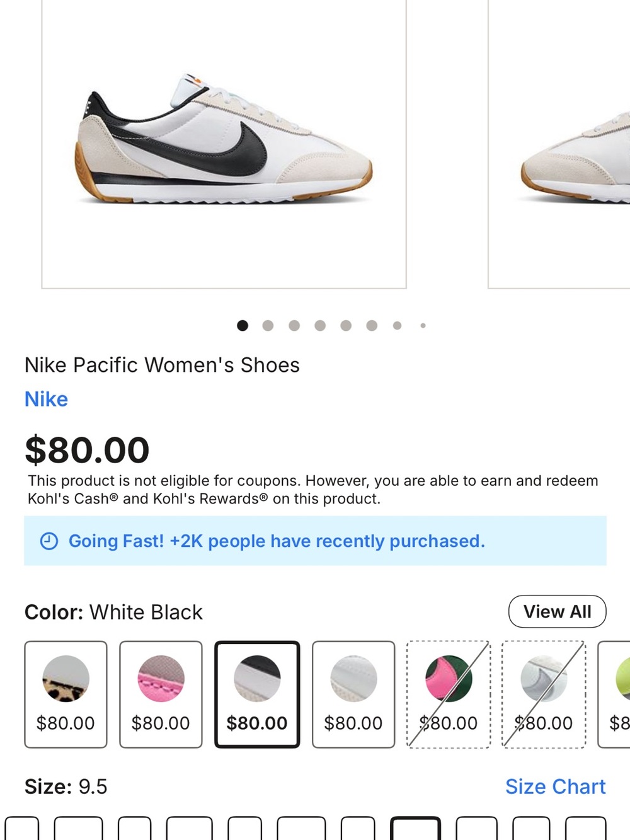
Task: Click the first carousel indicator dot
Action: click(243, 325)
